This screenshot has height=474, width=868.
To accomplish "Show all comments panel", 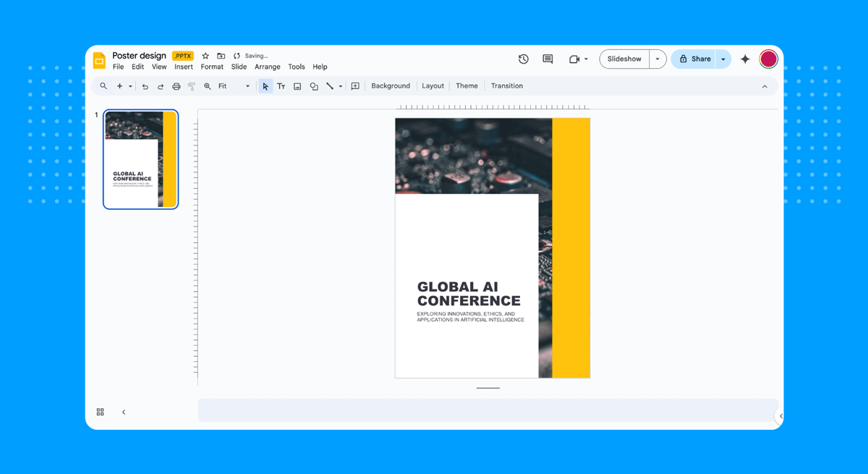I will [x=548, y=59].
